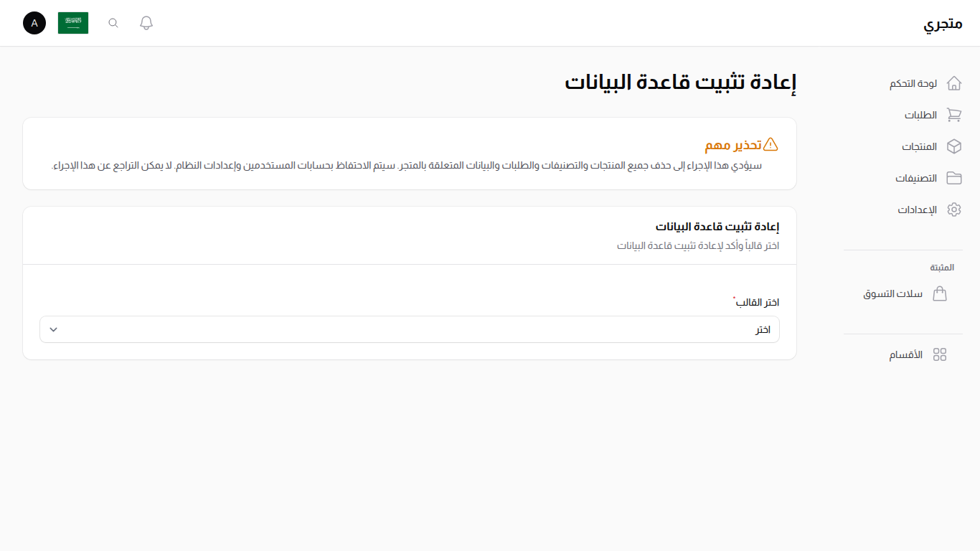The width and height of the screenshot is (980, 551).
Task: Click the متجري store name link
Action: 944,22
